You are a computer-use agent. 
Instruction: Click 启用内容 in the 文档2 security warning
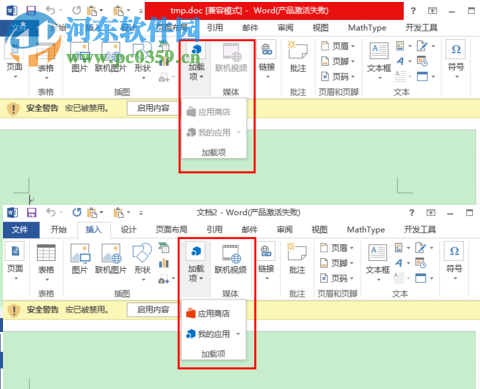153,310
